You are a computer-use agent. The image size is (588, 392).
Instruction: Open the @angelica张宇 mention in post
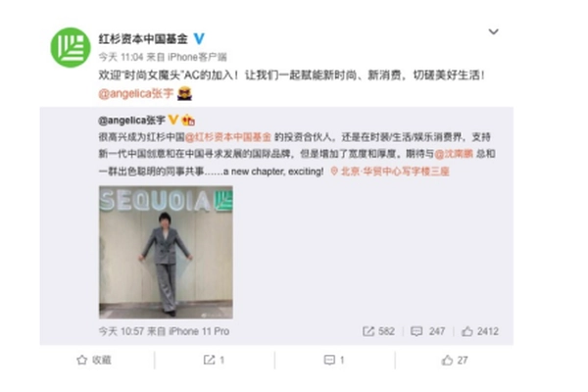tap(136, 93)
